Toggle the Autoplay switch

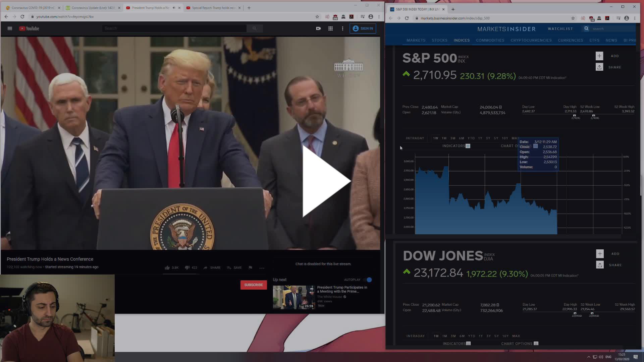point(368,280)
